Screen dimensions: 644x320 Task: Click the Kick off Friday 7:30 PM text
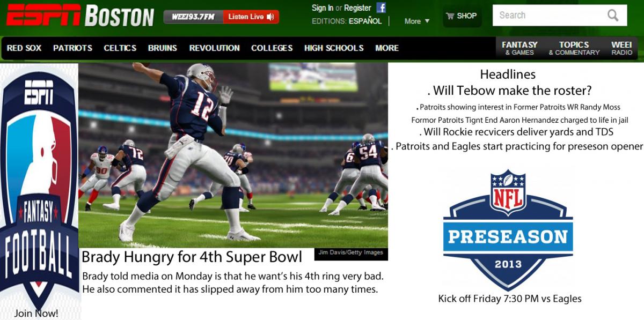tap(510, 299)
